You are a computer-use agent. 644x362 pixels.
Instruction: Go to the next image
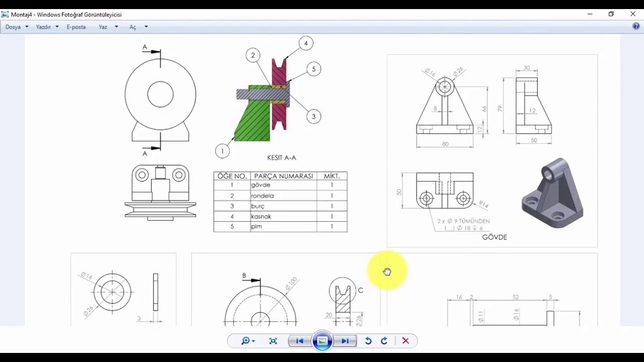click(345, 341)
